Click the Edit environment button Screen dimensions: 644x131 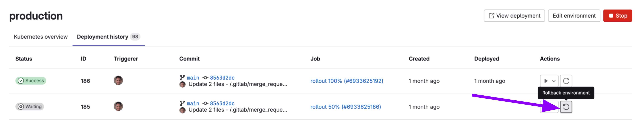pyautogui.click(x=574, y=16)
